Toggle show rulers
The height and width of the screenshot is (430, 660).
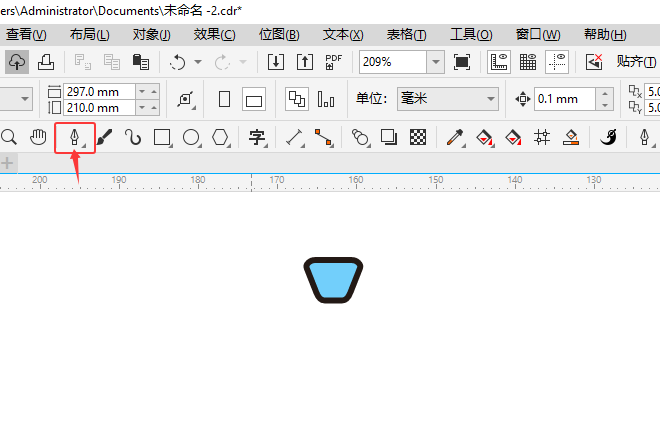coord(499,62)
